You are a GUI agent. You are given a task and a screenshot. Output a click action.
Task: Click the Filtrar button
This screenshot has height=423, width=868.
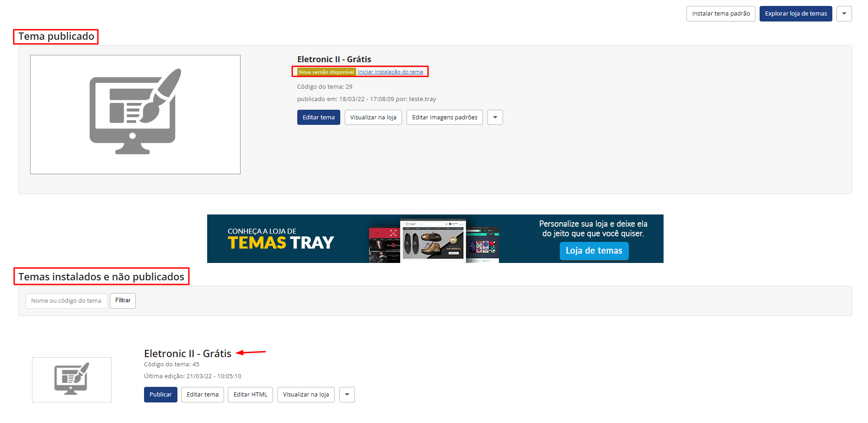pos(123,301)
